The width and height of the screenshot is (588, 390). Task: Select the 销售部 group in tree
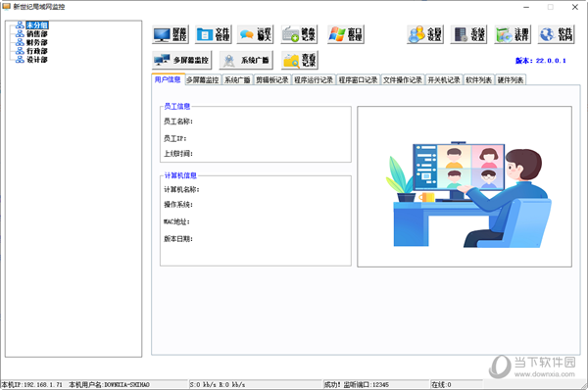click(x=37, y=33)
